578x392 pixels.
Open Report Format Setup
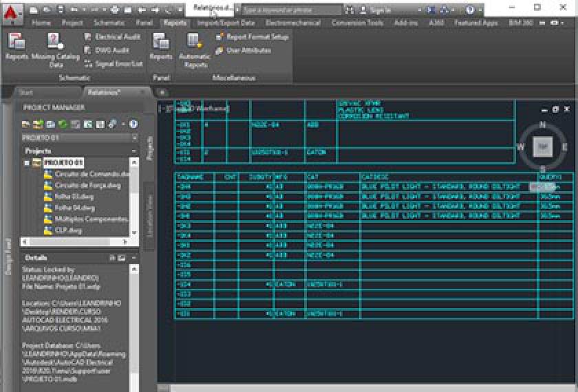pyautogui.click(x=252, y=36)
